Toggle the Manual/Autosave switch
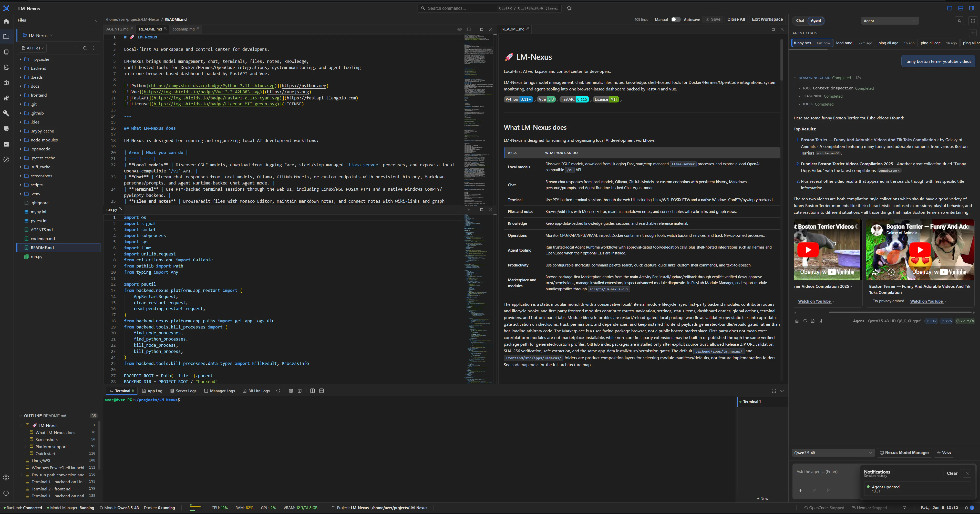Screen dimensions: 980x514 pos(675,19)
